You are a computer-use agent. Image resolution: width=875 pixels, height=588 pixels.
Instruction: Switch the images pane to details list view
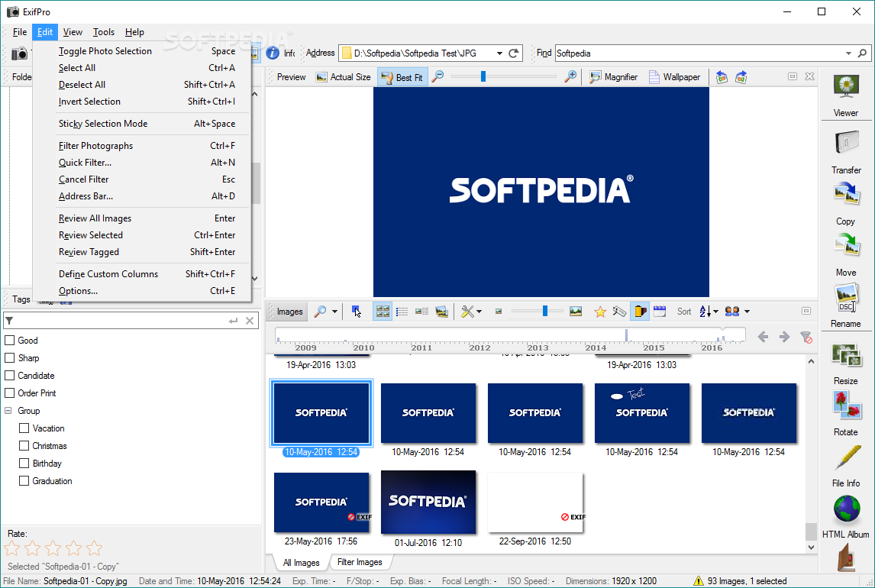(402, 312)
